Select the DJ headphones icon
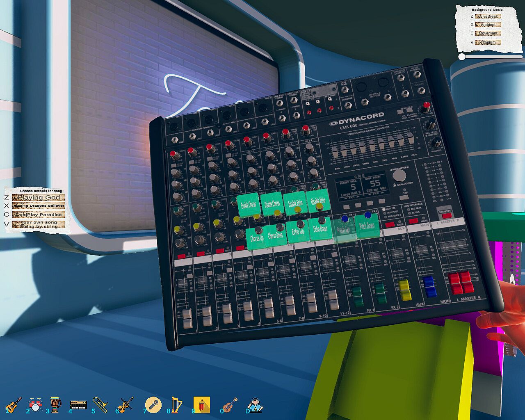The height and width of the screenshot is (420, 525). point(256,405)
